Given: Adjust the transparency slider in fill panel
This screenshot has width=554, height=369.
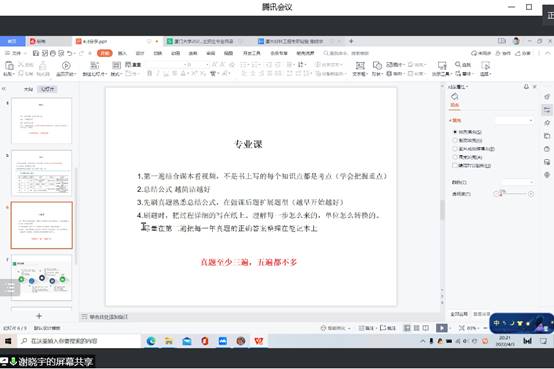Looking at the screenshot, I should (x=514, y=194).
